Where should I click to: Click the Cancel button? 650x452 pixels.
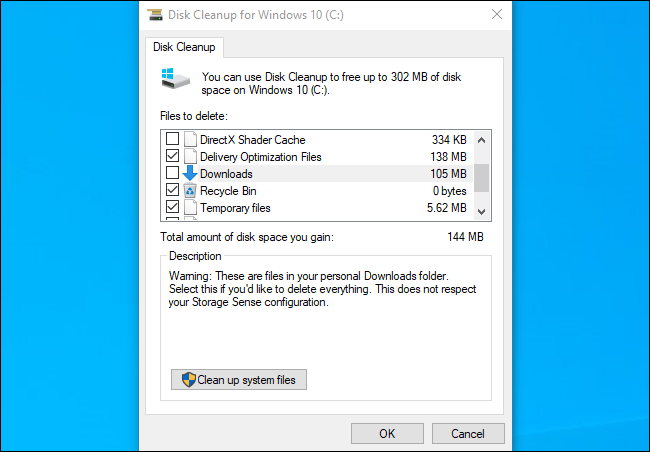[x=468, y=433]
